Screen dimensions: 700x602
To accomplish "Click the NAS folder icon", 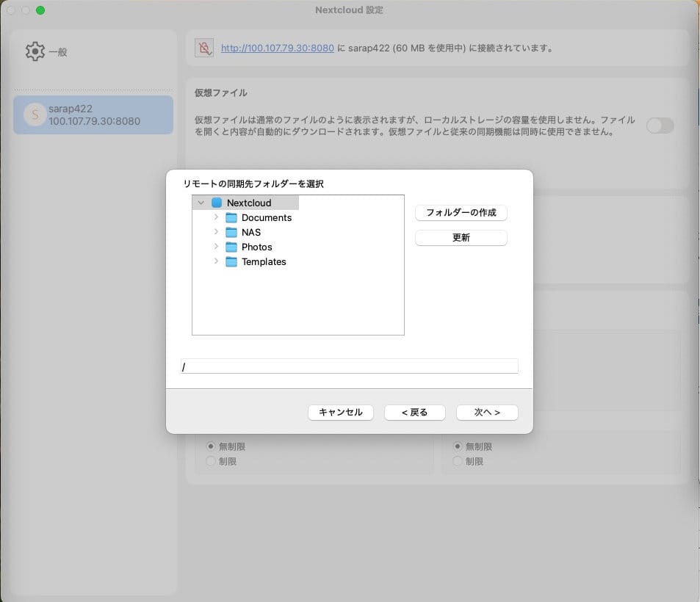I will pyautogui.click(x=231, y=232).
